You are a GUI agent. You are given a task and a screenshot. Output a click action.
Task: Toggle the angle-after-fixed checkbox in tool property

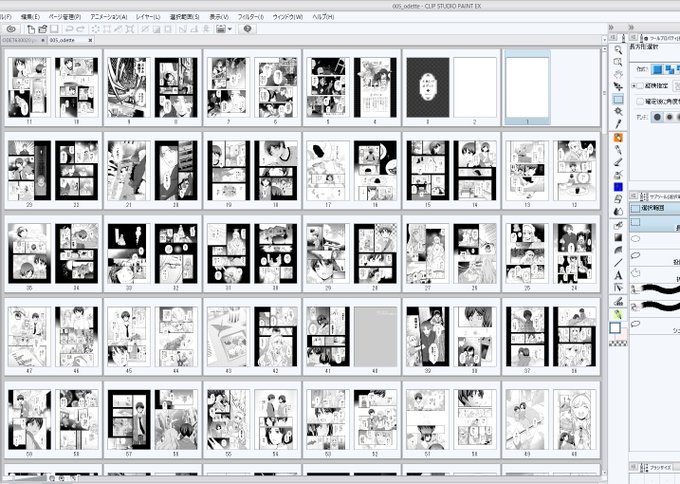tap(640, 101)
